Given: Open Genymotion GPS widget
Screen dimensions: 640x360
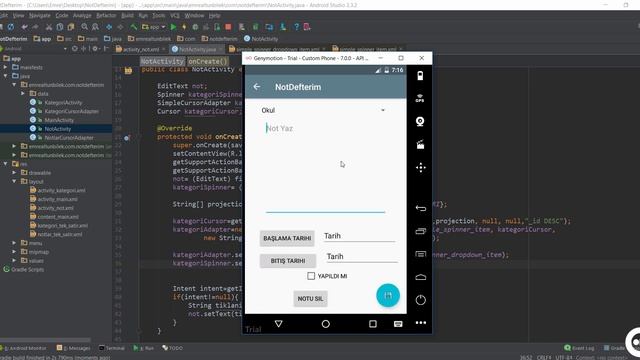Looking at the screenshot, I should pos(420,98).
